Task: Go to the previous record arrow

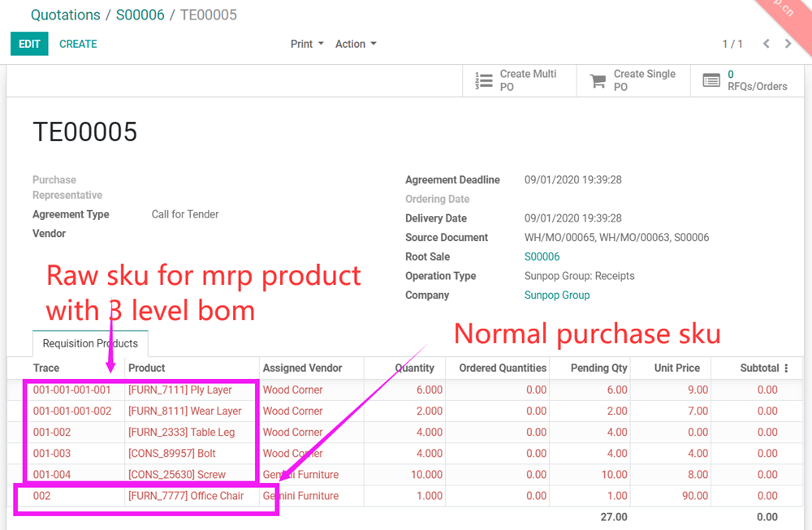Action: point(766,44)
